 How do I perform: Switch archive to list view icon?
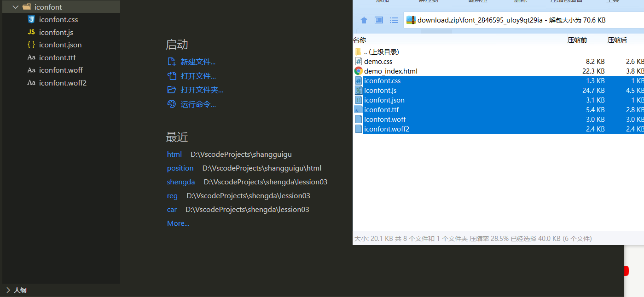(x=394, y=20)
